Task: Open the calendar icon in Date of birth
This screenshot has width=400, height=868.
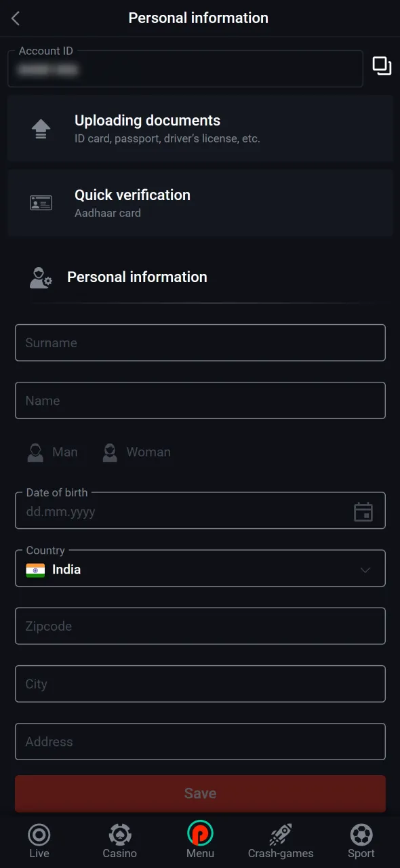Action: [x=363, y=511]
